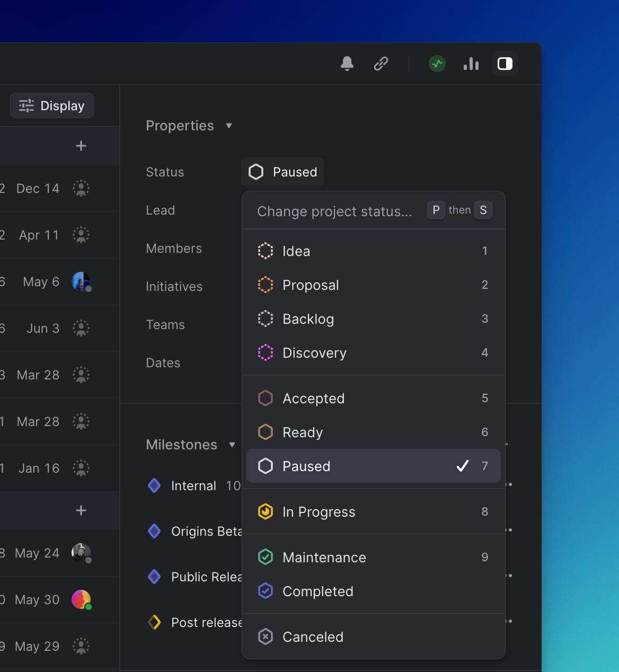Click assignee avatar on May 24 row

pyautogui.click(x=81, y=553)
